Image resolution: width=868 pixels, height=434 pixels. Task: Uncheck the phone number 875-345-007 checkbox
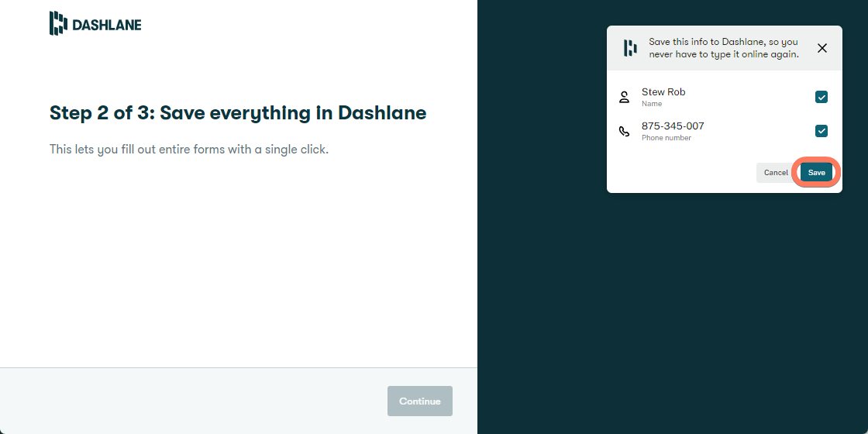point(821,131)
